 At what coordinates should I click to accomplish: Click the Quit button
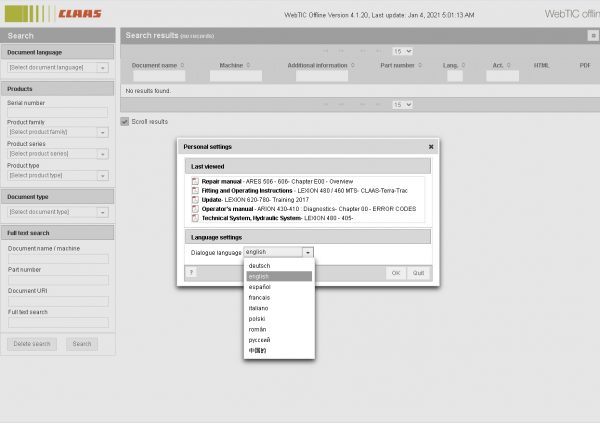coord(418,273)
